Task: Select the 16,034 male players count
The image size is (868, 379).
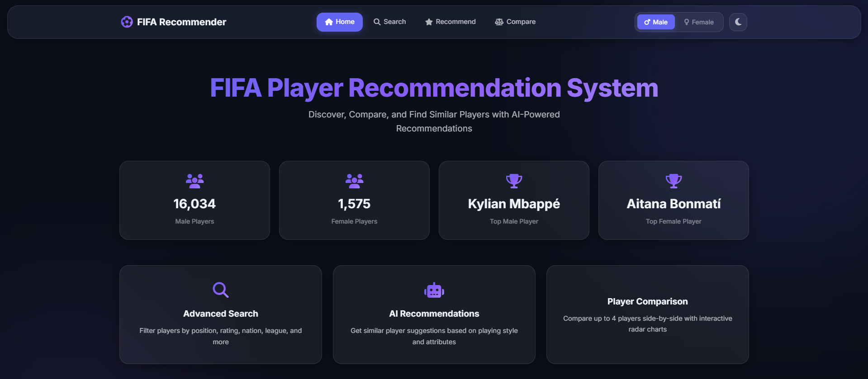Action: [194, 204]
